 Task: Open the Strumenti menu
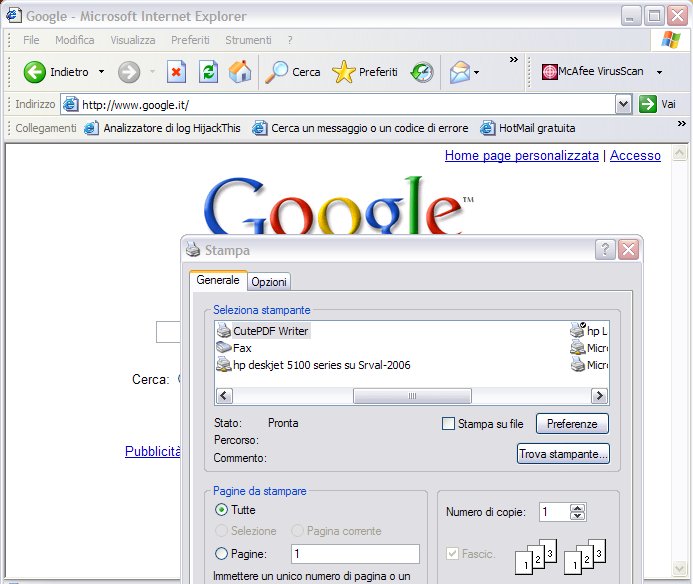(x=248, y=40)
